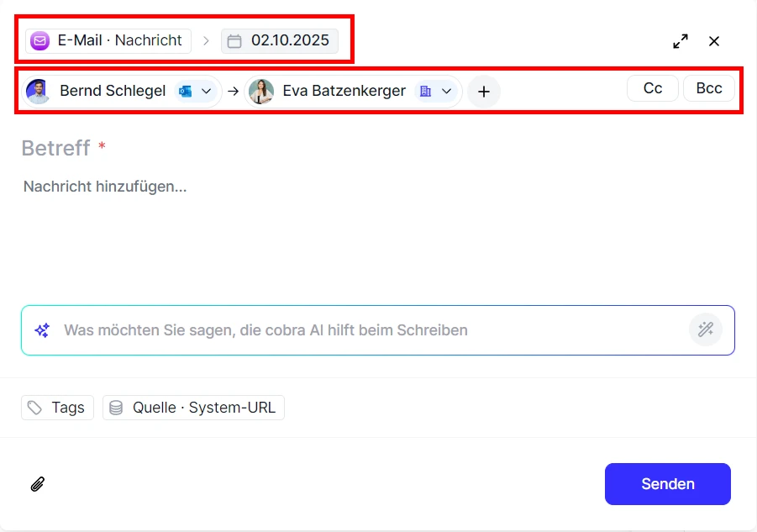The width and height of the screenshot is (757, 532).
Task: Open Quelle · System-URL options
Action: (x=193, y=407)
